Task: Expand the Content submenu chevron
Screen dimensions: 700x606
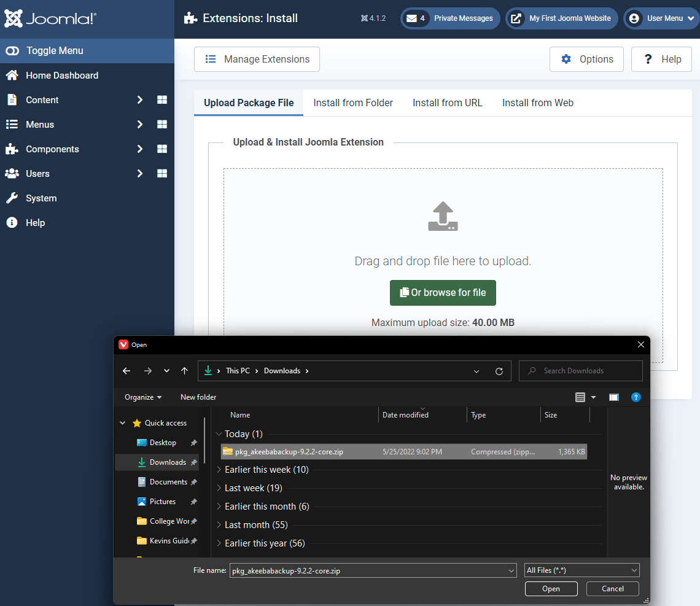Action: pos(140,100)
